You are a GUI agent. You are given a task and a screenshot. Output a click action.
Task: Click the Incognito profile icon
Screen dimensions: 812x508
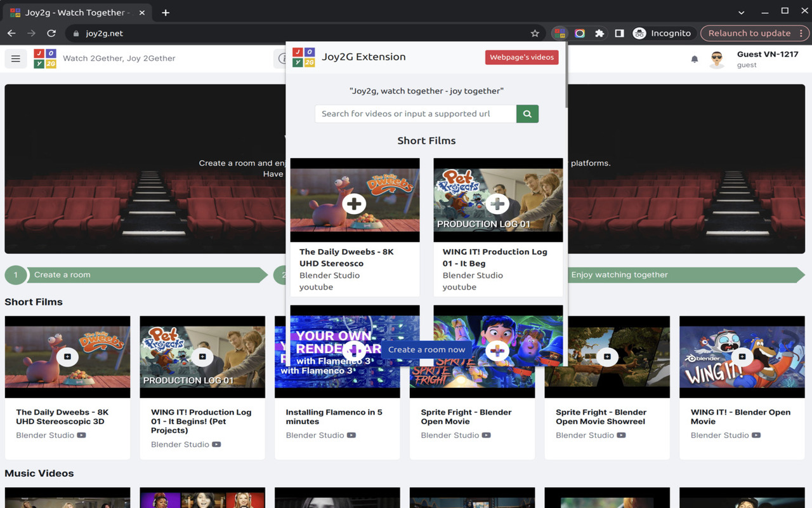[638, 33]
